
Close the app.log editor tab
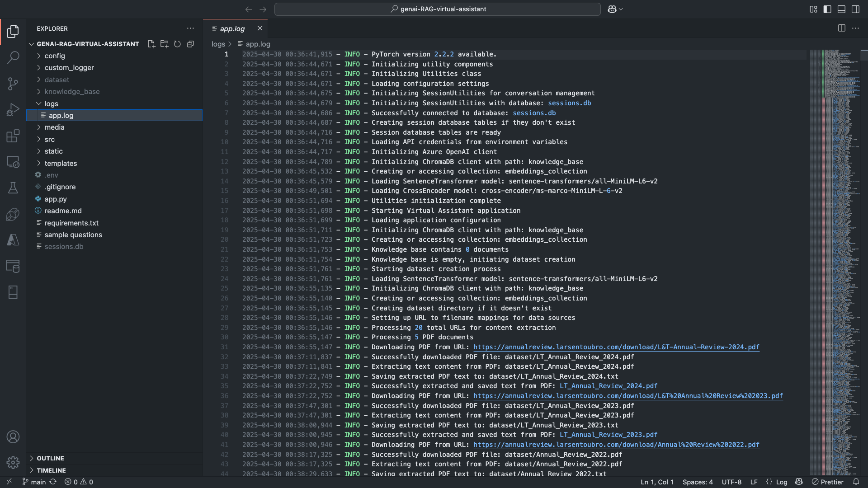pyautogui.click(x=260, y=28)
